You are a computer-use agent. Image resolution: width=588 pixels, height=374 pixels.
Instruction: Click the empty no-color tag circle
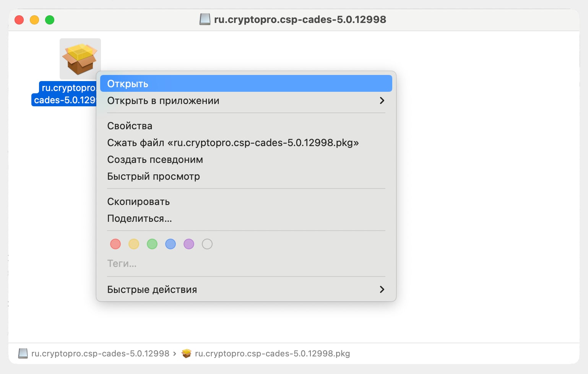coord(207,244)
